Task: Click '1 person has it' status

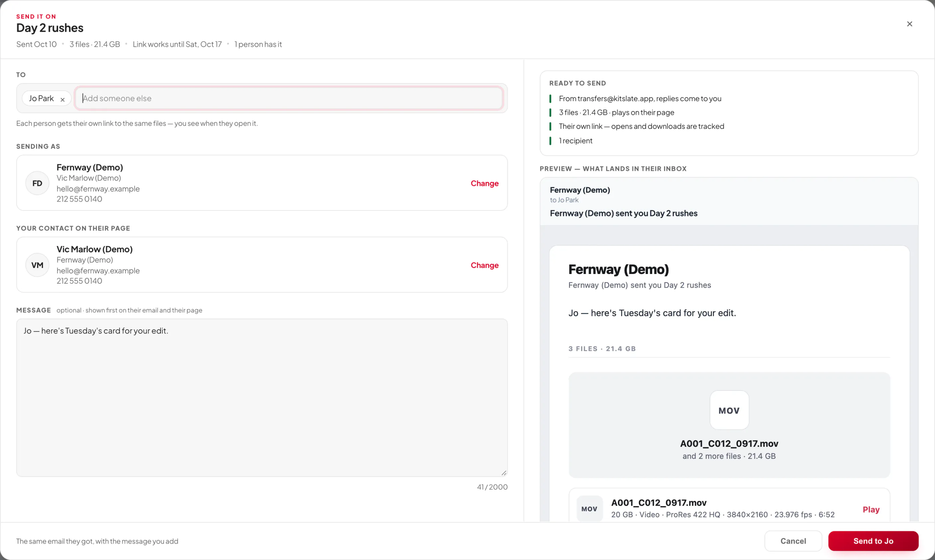Action: pyautogui.click(x=258, y=44)
